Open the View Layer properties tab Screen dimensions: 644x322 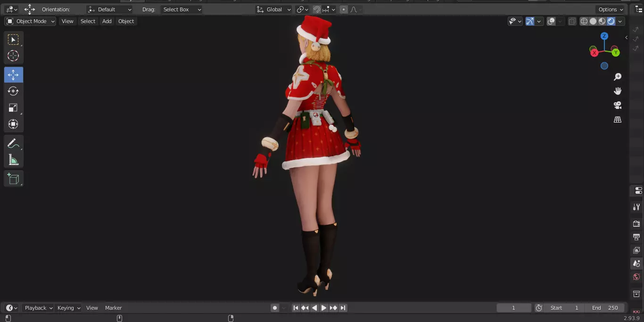pos(637,250)
